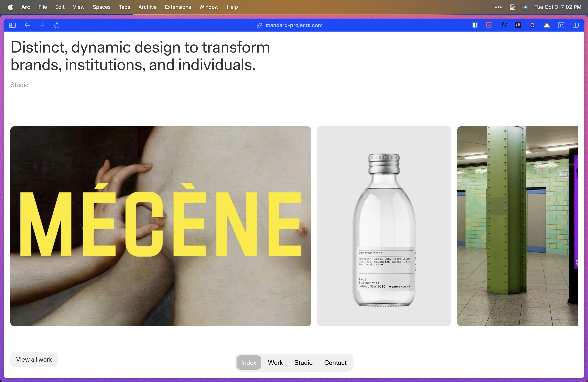Toggle the Arc sidebar
This screenshot has height=382, width=588.
click(12, 25)
